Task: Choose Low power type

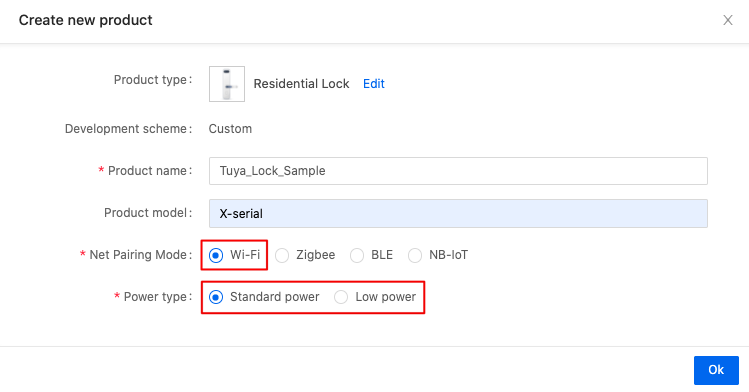Action: point(341,297)
